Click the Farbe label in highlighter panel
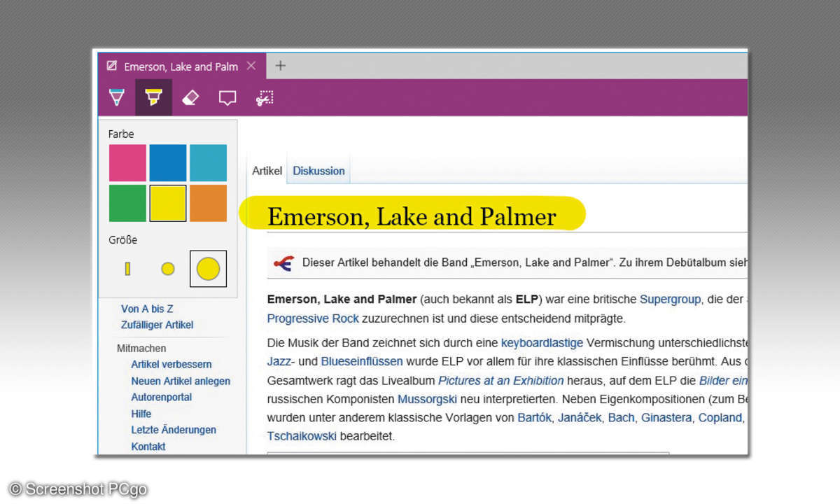This screenshot has width=840, height=504. pos(121,134)
